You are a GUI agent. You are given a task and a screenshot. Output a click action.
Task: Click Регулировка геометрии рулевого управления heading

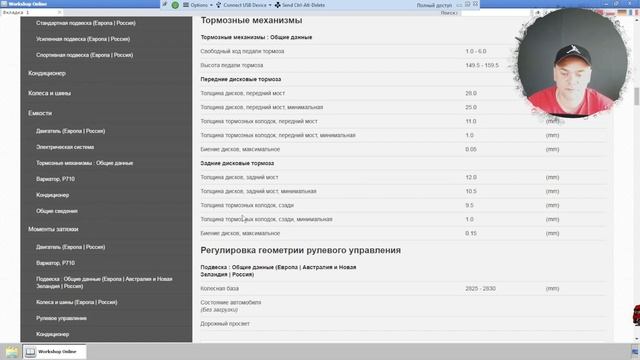pos(300,250)
